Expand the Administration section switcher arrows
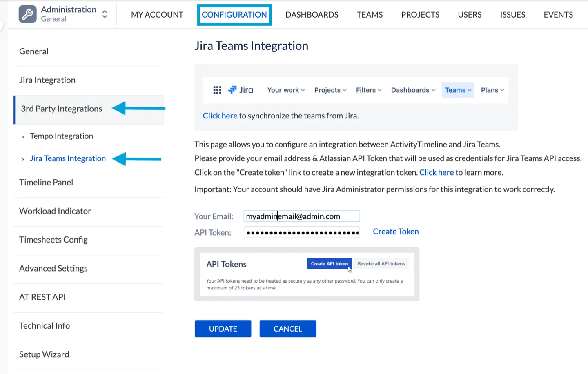 click(105, 14)
